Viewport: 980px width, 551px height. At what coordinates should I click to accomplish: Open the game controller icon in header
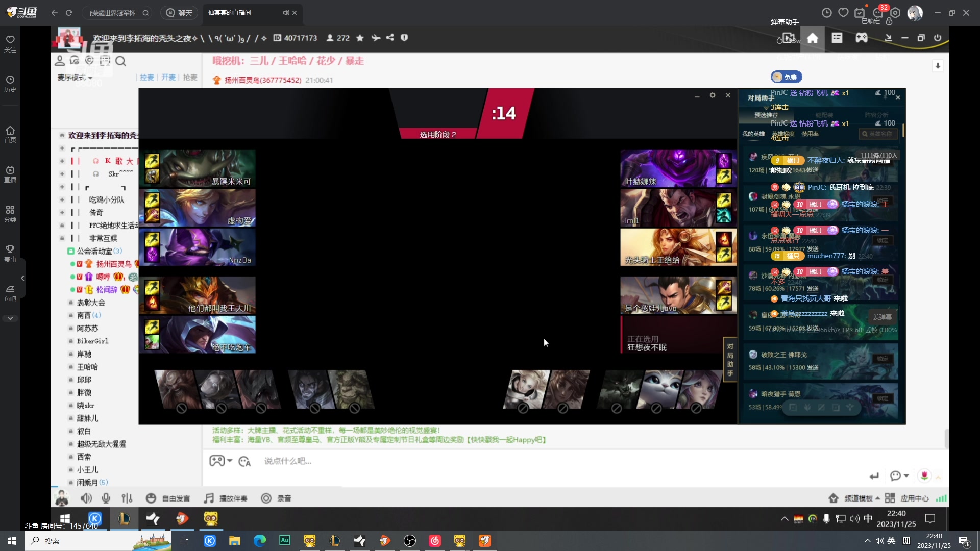click(862, 38)
